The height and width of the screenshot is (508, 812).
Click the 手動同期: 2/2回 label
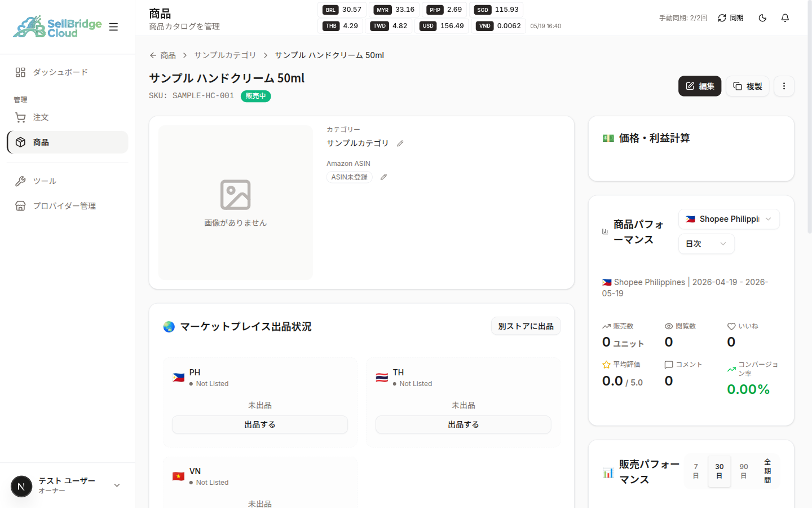(683, 18)
